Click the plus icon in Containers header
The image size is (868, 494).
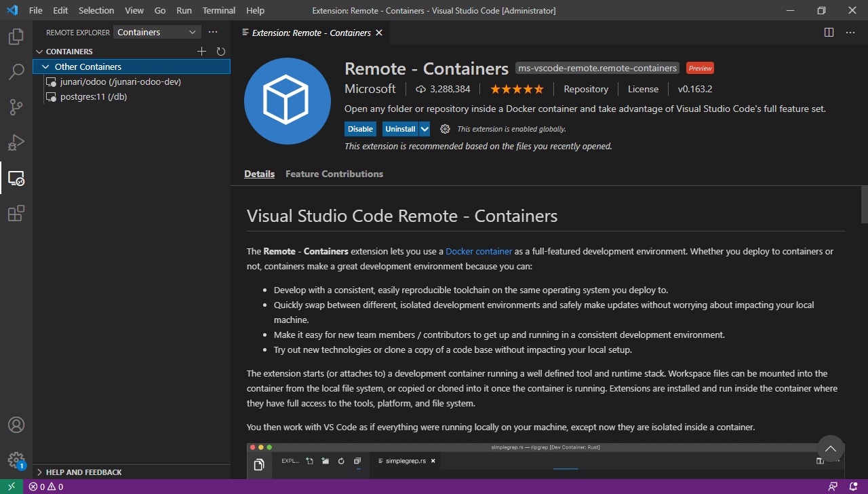[201, 52]
